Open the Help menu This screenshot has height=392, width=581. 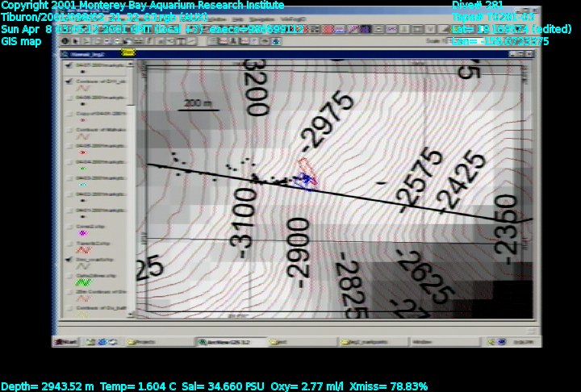[239, 19]
